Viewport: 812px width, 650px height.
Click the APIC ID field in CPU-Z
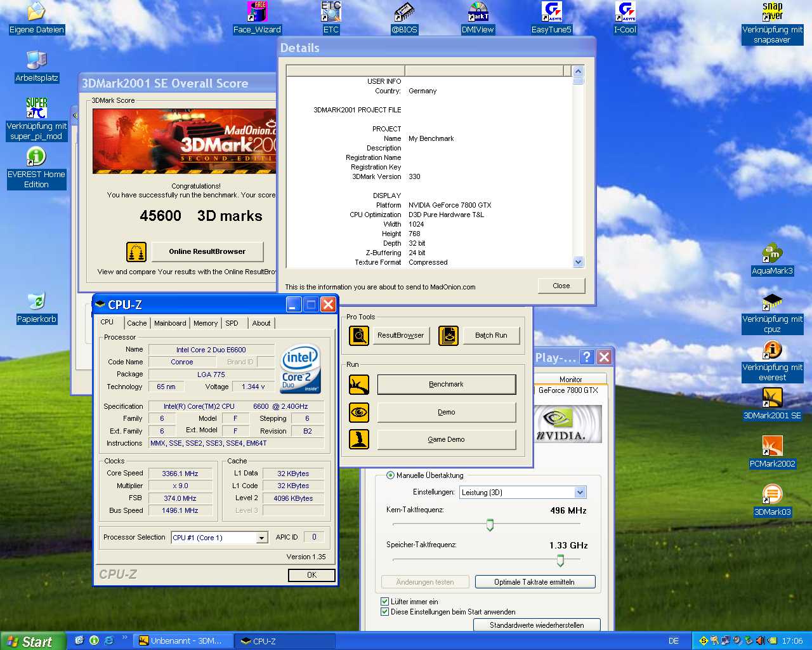[314, 537]
